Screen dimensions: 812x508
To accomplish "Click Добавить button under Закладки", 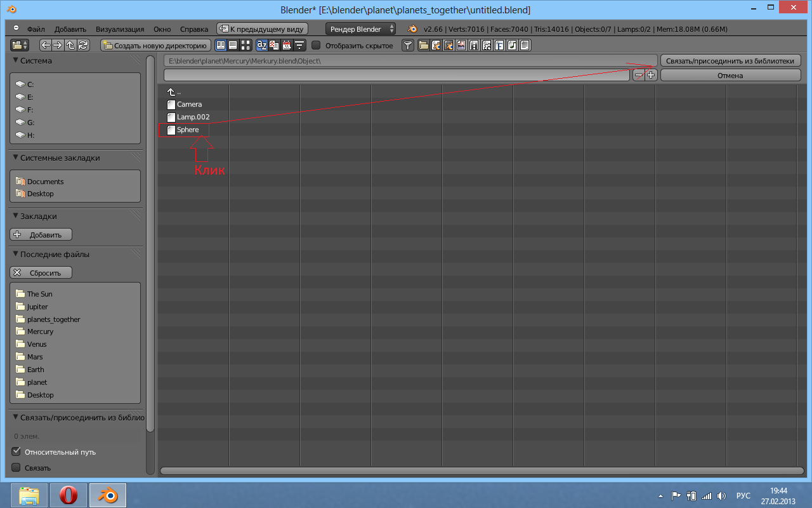I will (41, 234).
